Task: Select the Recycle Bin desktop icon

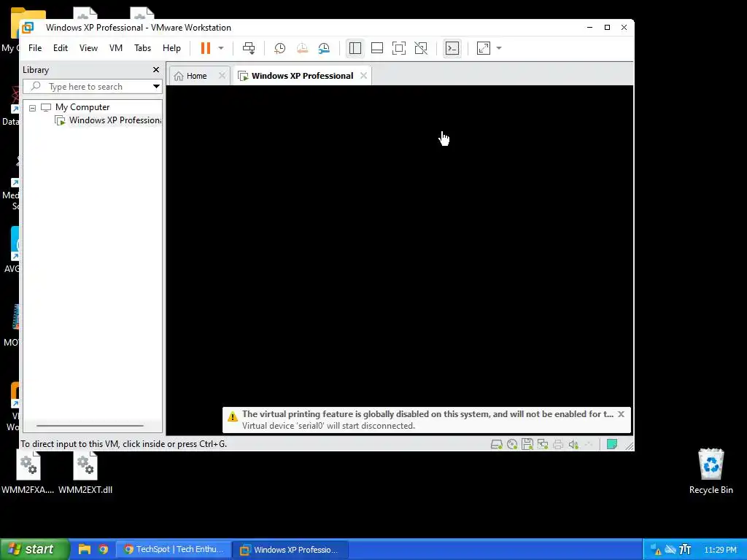Action: [711, 472]
